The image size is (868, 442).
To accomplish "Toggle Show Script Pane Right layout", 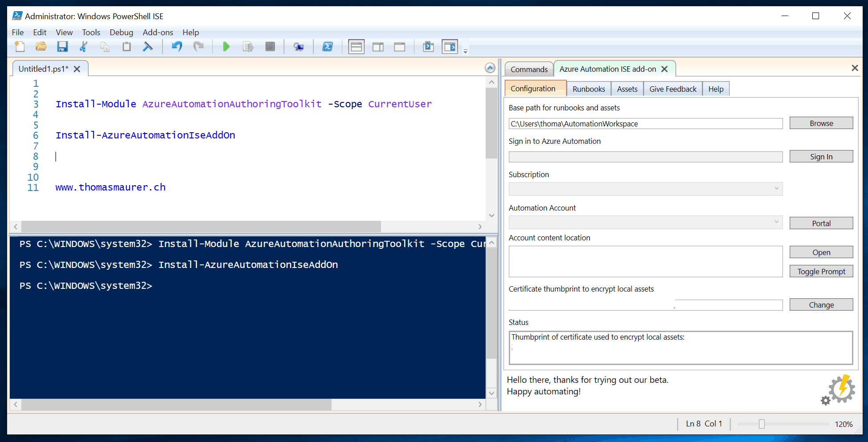I will 378,46.
